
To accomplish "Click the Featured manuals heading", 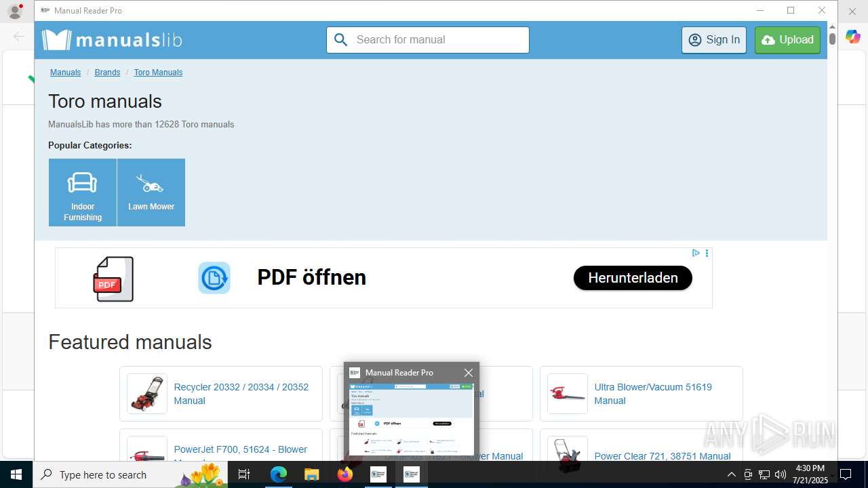I will click(x=130, y=342).
